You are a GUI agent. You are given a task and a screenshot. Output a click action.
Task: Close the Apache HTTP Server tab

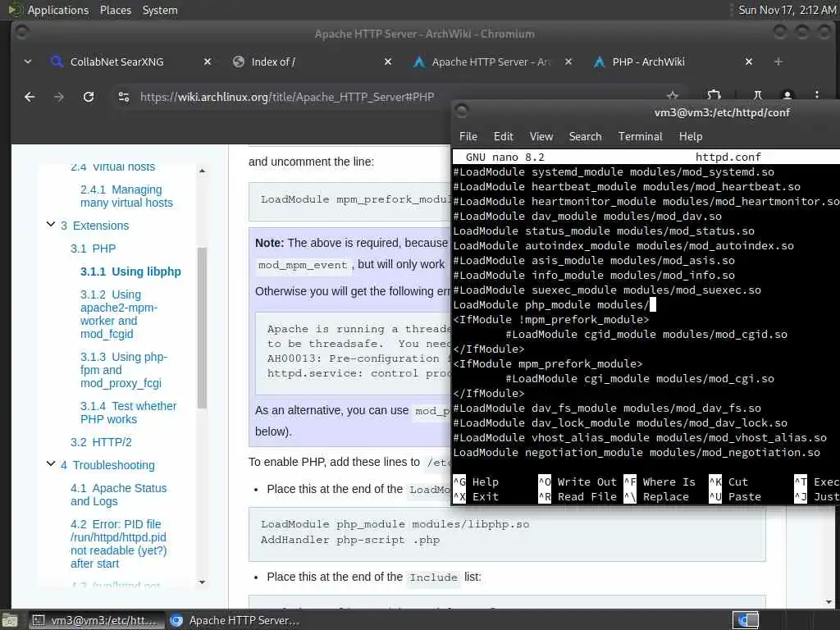tap(568, 62)
